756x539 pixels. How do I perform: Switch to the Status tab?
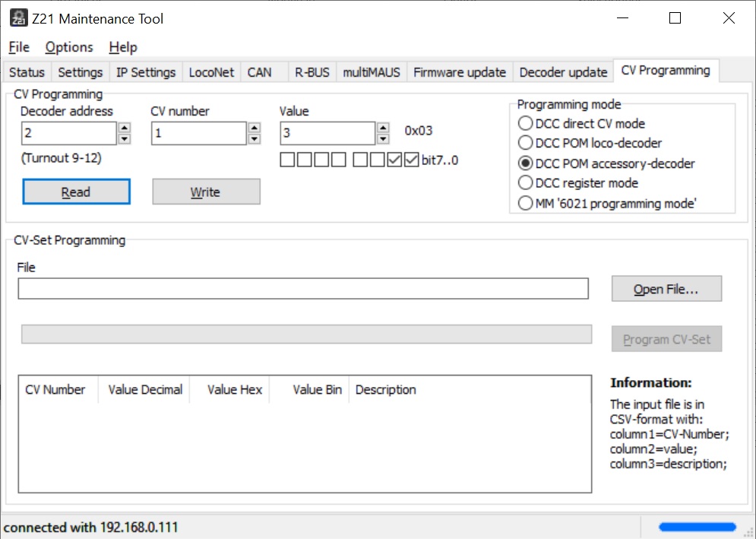coord(27,72)
